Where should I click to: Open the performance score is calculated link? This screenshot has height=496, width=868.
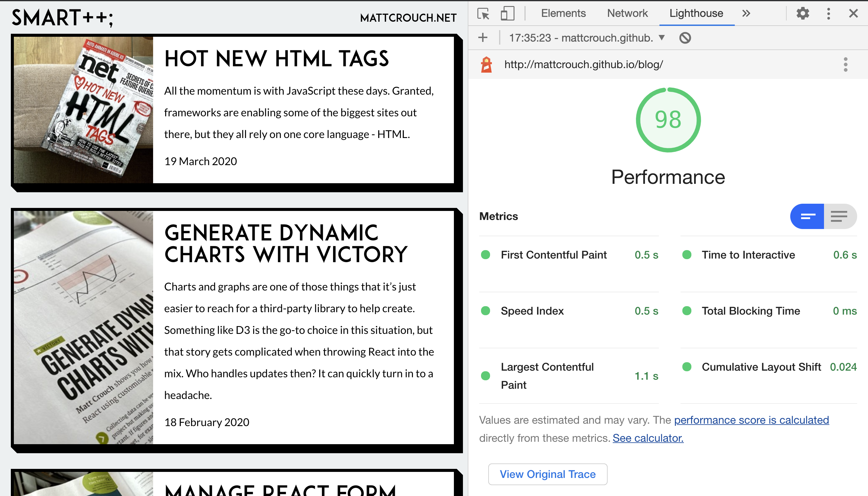pyautogui.click(x=751, y=420)
